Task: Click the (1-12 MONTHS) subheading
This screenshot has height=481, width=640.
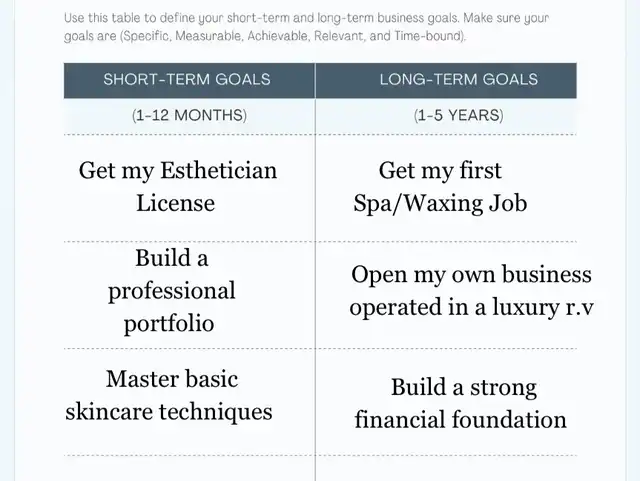Action: (x=189, y=115)
